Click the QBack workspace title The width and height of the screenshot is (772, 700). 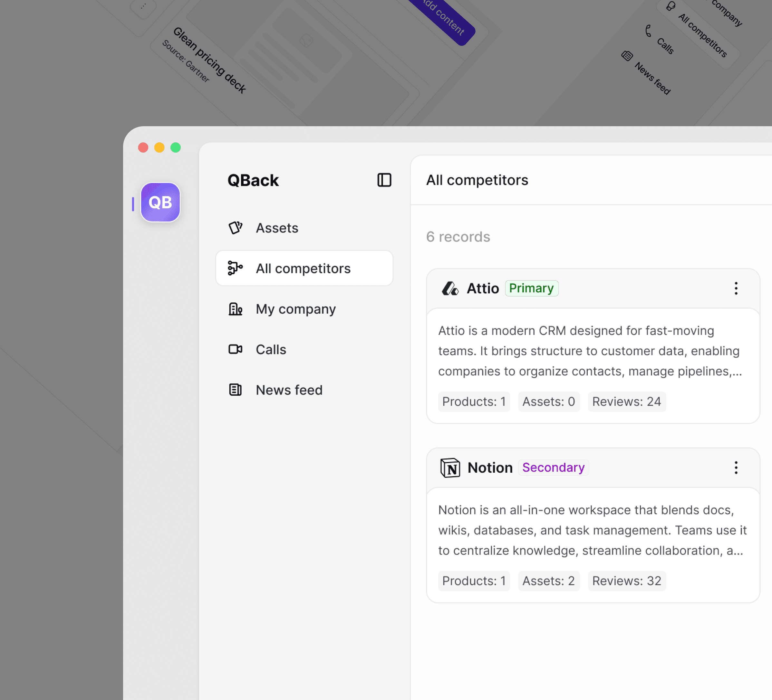pos(253,180)
